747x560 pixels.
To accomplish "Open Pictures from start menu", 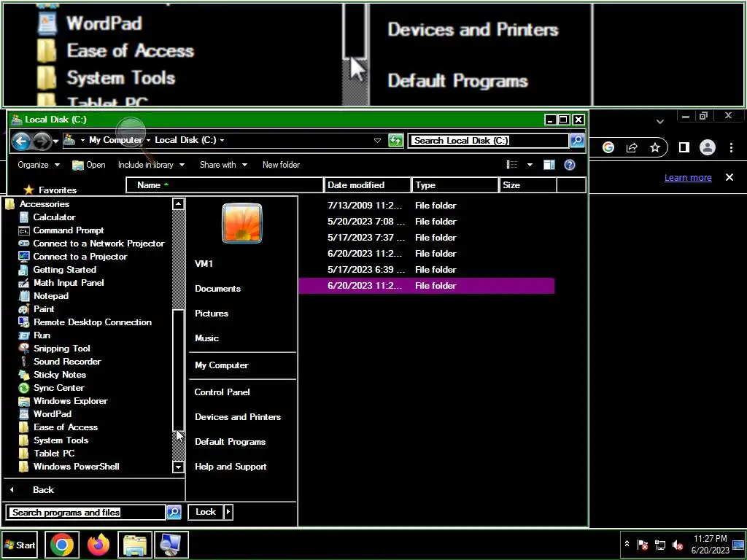I will (x=212, y=314).
